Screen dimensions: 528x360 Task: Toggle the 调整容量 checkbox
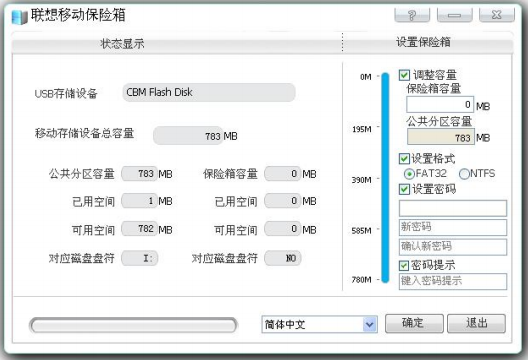(404, 75)
